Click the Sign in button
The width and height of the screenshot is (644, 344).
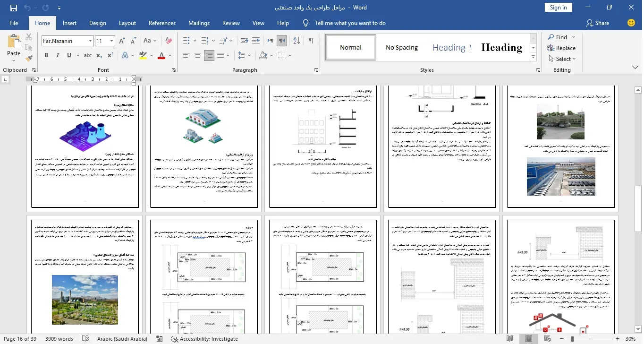click(x=558, y=8)
